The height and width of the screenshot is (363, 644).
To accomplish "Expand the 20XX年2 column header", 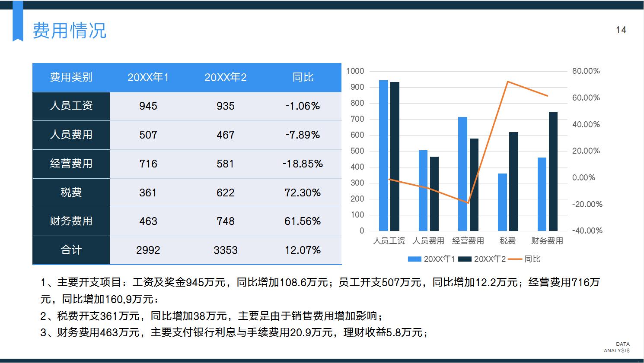I will pyautogui.click(x=225, y=78).
